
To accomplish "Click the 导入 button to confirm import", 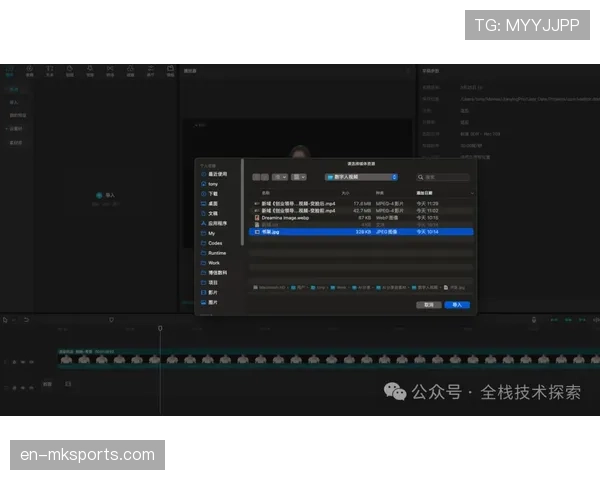I will 456,304.
